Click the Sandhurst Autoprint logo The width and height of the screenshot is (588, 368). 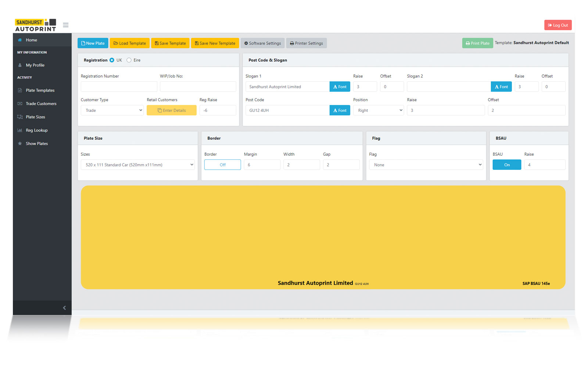point(36,25)
